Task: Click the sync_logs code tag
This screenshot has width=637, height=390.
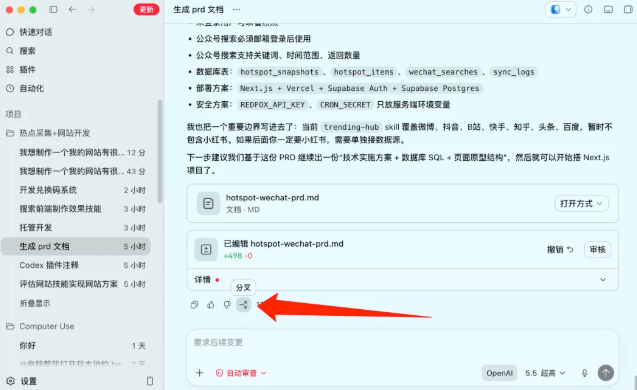Action: click(x=514, y=72)
